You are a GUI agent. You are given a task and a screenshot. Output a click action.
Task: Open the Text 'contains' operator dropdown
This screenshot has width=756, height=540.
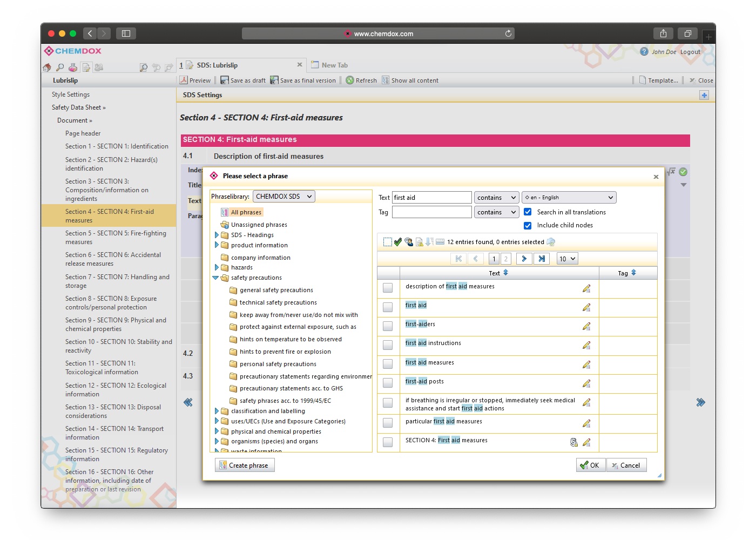[x=497, y=198]
